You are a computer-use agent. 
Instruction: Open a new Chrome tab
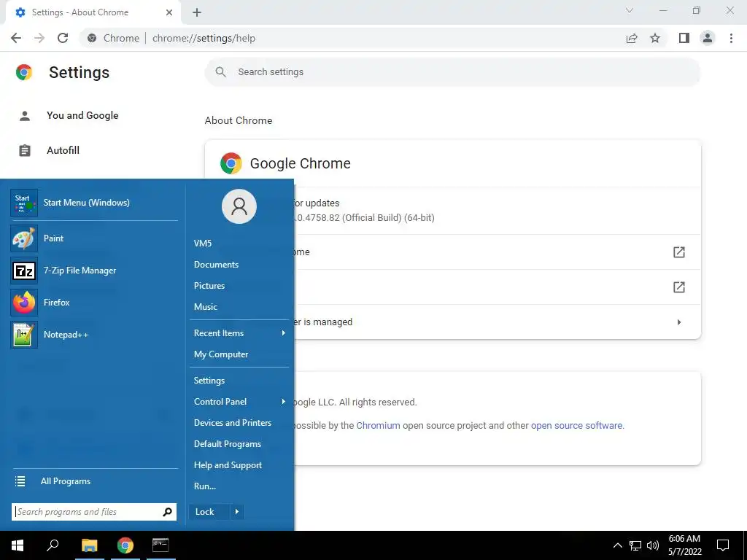click(x=197, y=12)
